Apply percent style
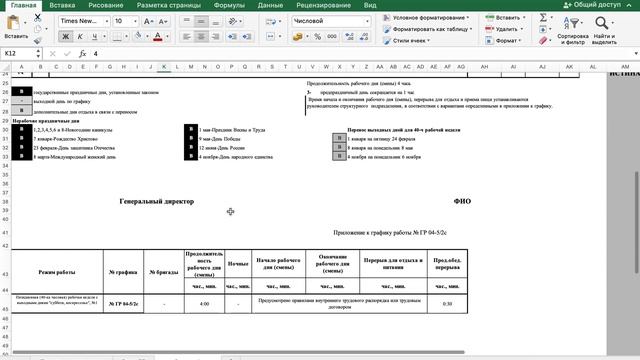Image resolution: width=640 pixels, height=360 pixels. [318, 37]
